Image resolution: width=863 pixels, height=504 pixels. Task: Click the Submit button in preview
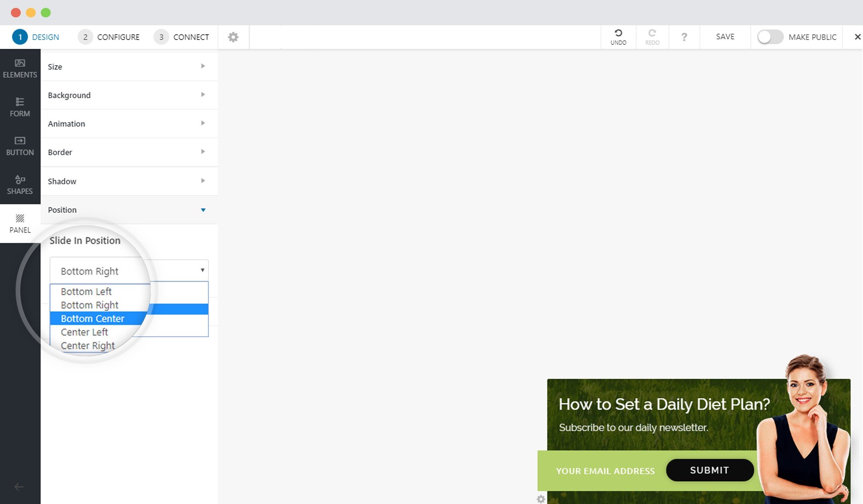[x=710, y=470]
